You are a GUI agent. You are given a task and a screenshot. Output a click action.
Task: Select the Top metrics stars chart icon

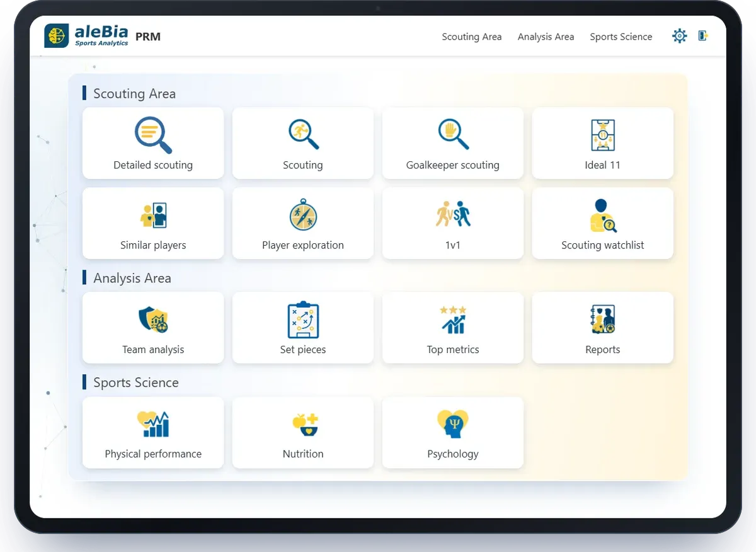(453, 319)
